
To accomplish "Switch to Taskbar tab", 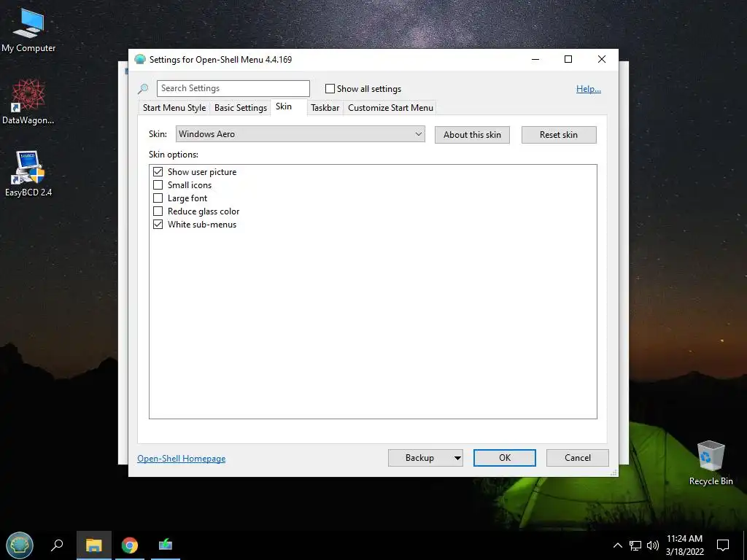I will pyautogui.click(x=325, y=108).
